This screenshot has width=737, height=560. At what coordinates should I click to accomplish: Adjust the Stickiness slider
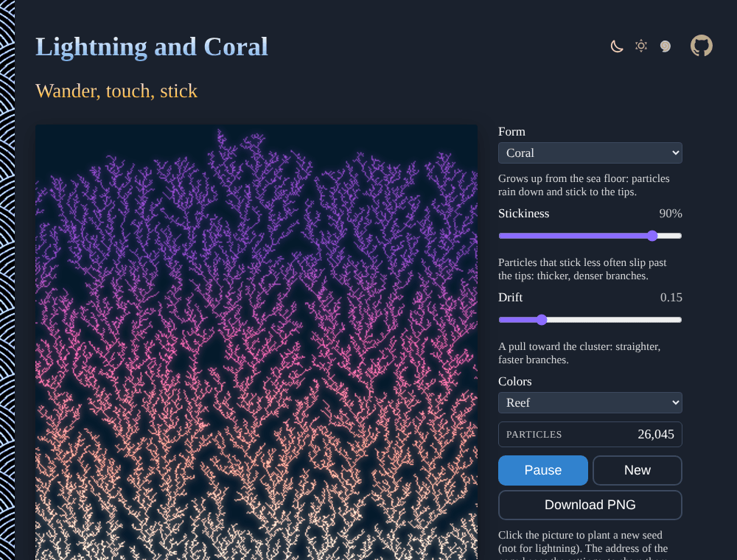point(590,236)
